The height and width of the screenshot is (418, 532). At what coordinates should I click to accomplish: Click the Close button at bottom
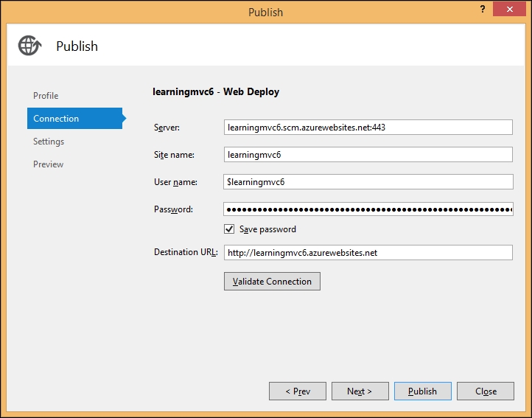click(486, 391)
